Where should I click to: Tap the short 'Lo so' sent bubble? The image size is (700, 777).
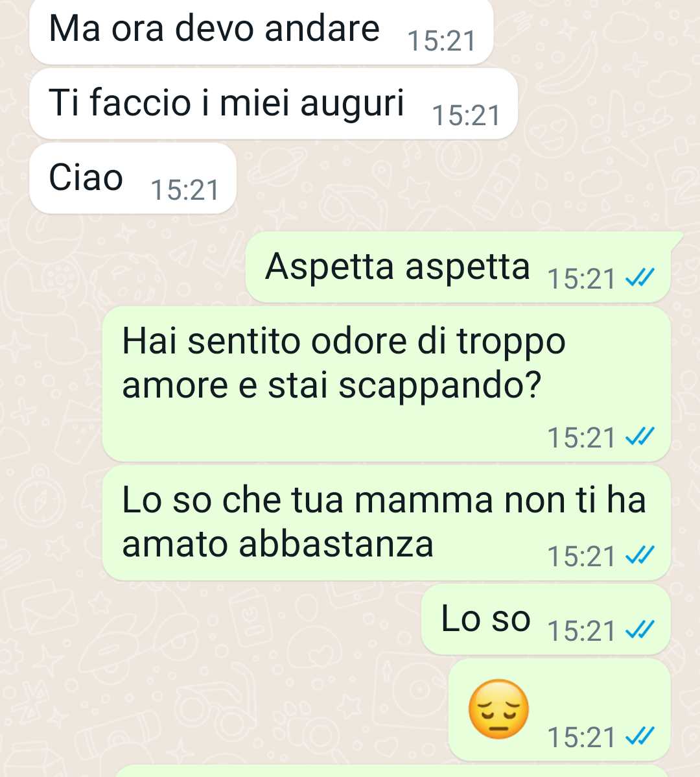click(x=546, y=619)
